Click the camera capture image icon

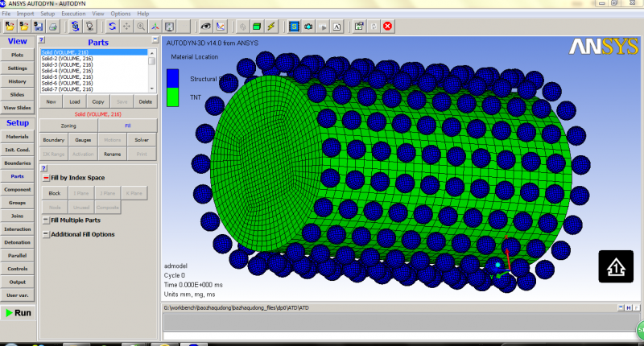(x=308, y=27)
